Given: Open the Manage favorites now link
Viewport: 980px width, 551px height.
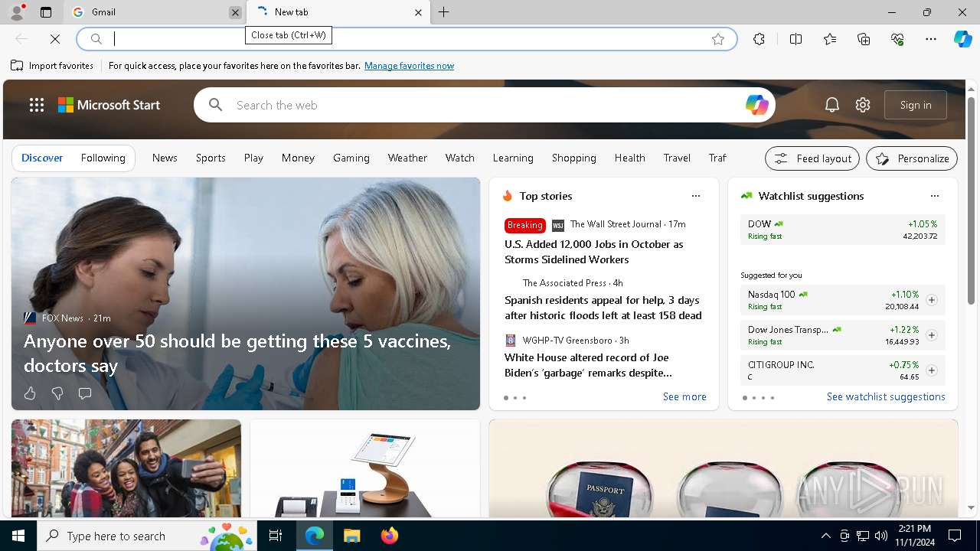Looking at the screenshot, I should coord(409,66).
